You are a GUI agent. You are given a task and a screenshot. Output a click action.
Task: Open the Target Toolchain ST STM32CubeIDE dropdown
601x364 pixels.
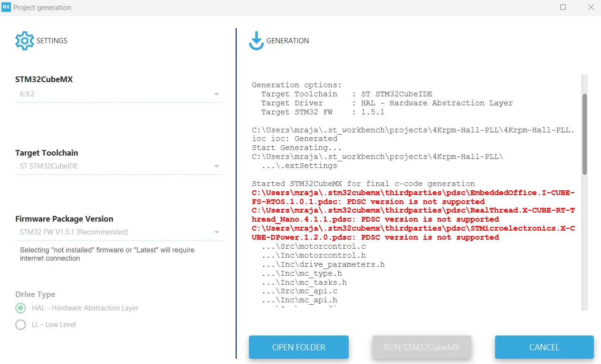coord(119,166)
